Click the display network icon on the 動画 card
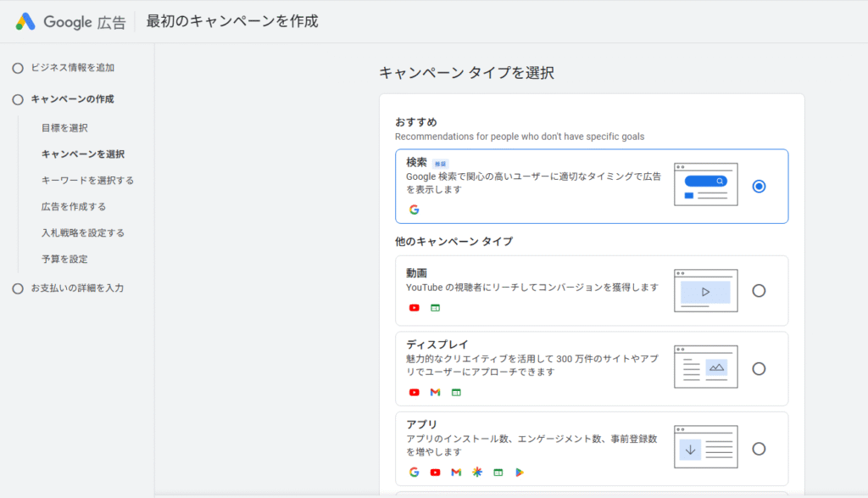This screenshot has width=868, height=498. click(435, 308)
